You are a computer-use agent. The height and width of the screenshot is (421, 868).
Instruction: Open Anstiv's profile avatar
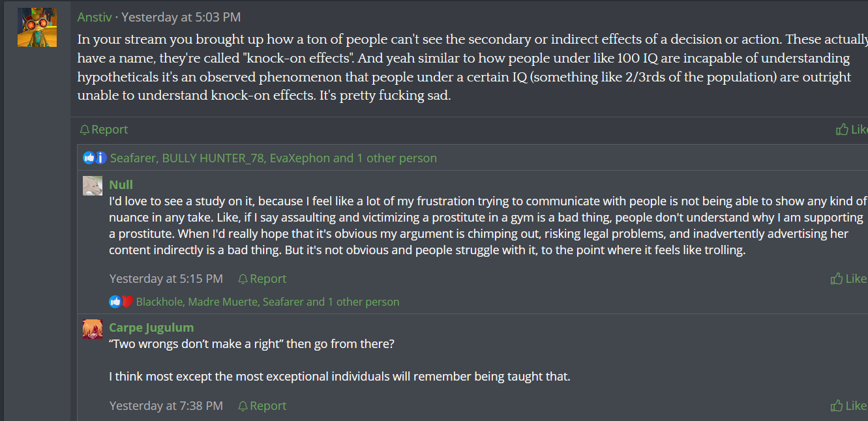click(37, 27)
